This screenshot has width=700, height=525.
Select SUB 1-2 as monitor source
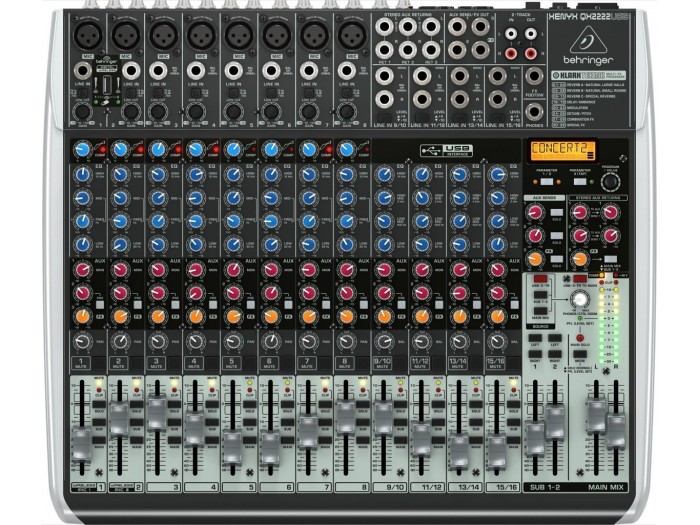pyautogui.click(x=540, y=295)
